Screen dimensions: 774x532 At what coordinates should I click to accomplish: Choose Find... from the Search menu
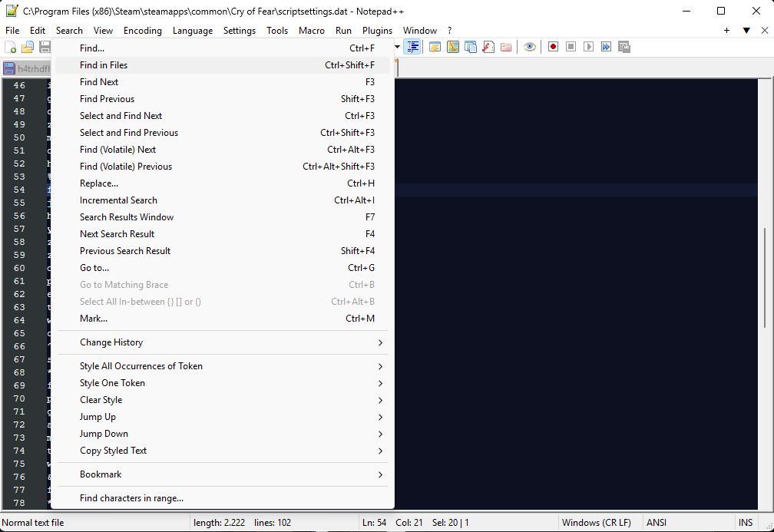[x=223, y=48]
